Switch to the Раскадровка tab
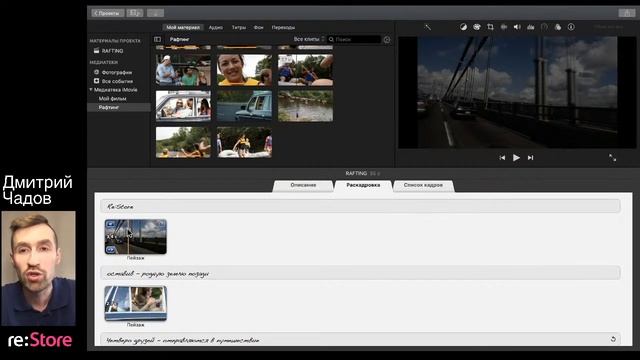The width and height of the screenshot is (640, 360). click(363, 185)
